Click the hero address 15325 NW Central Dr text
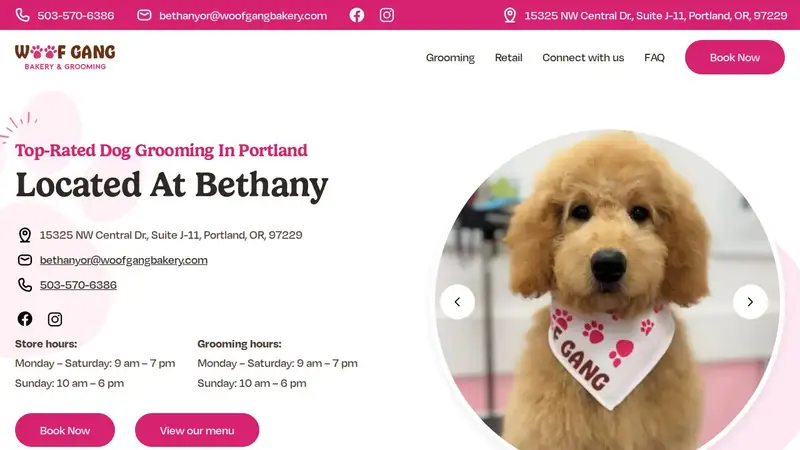The height and width of the screenshot is (450, 800). point(171,235)
